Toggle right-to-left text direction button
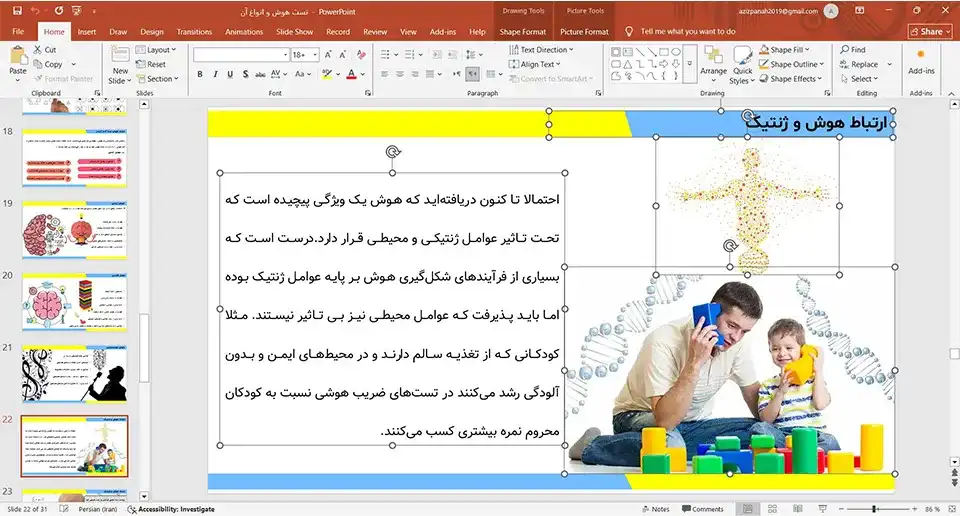The height and width of the screenshot is (516, 960). (x=472, y=74)
